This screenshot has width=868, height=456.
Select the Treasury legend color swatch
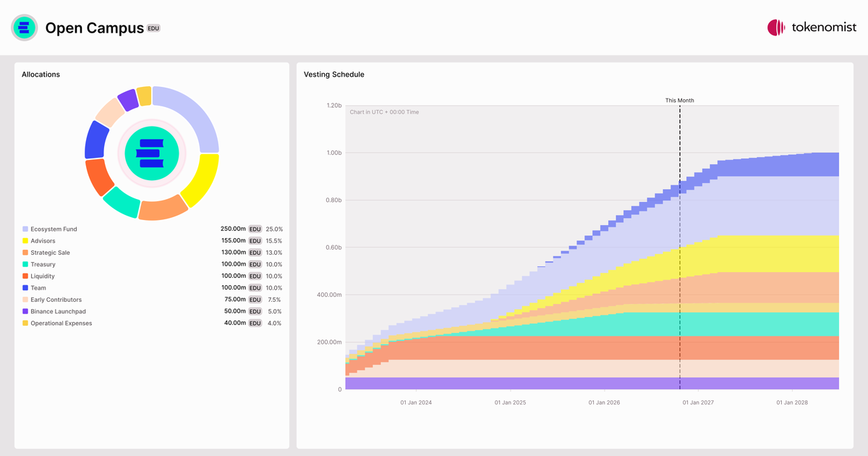click(25, 264)
